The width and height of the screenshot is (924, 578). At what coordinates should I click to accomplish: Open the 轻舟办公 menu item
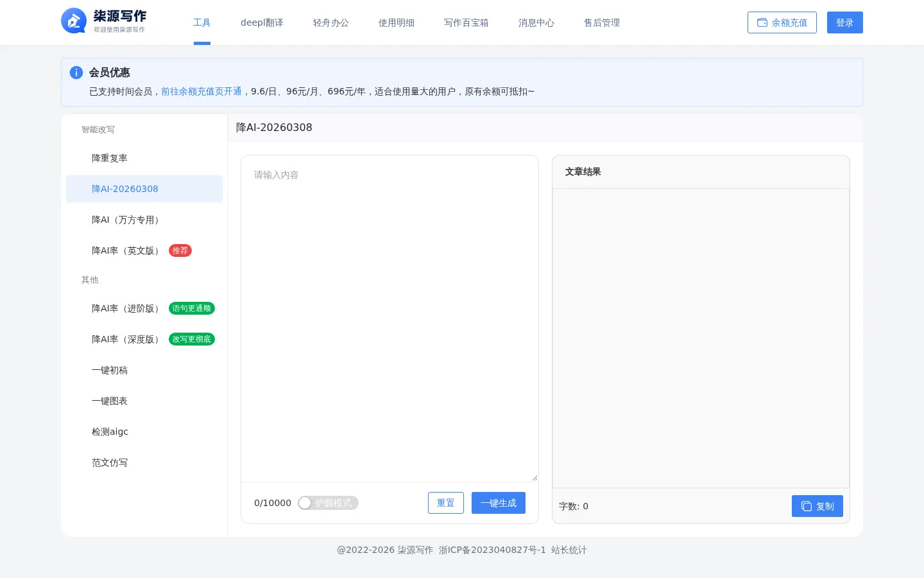pyautogui.click(x=331, y=22)
